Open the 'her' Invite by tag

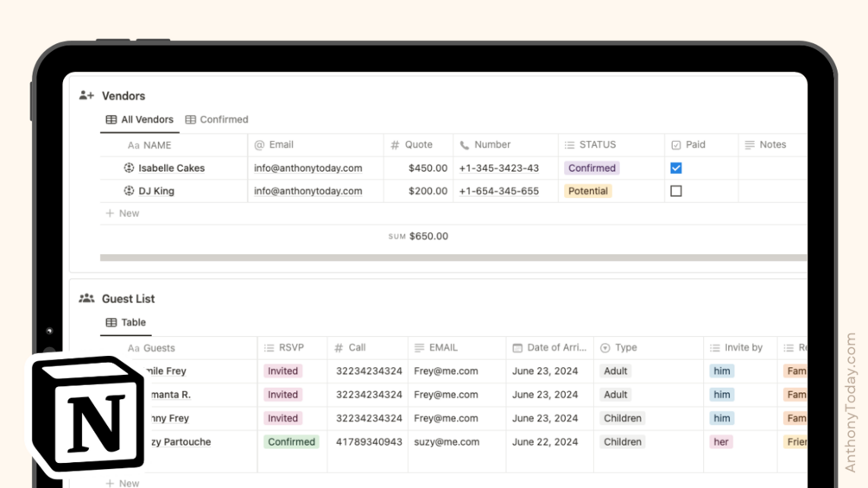coord(721,441)
